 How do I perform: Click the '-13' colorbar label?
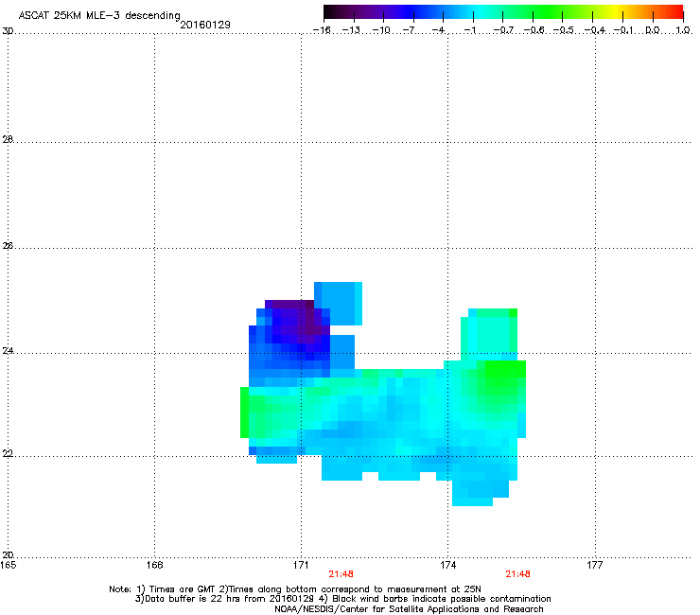coord(351,30)
